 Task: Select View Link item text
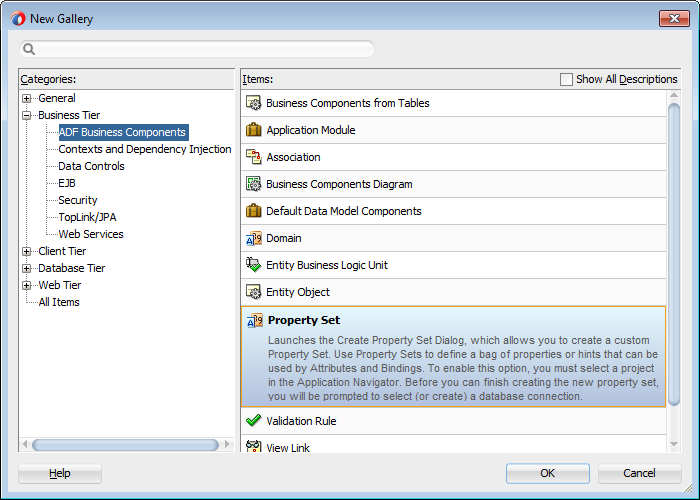tap(288, 447)
